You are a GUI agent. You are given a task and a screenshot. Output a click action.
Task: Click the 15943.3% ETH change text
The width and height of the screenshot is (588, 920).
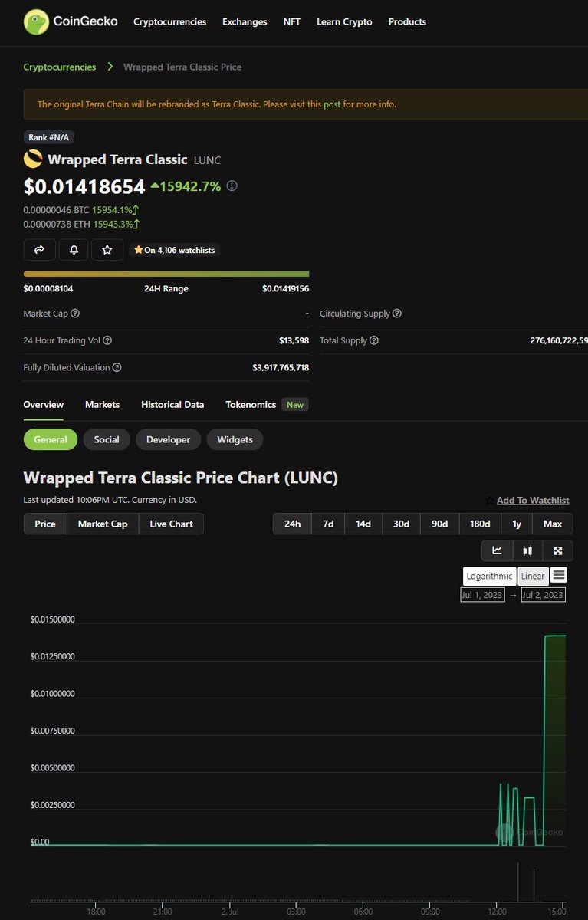116,224
